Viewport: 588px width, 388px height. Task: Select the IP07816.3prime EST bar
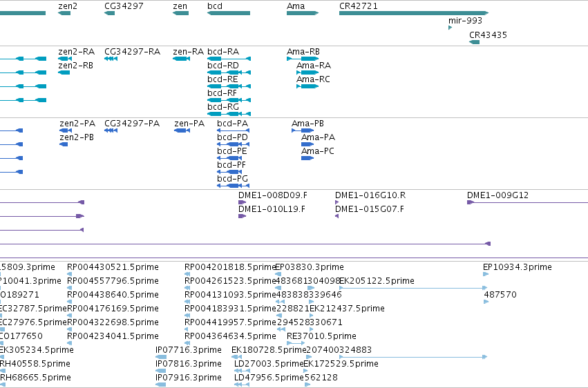[x=161, y=371]
